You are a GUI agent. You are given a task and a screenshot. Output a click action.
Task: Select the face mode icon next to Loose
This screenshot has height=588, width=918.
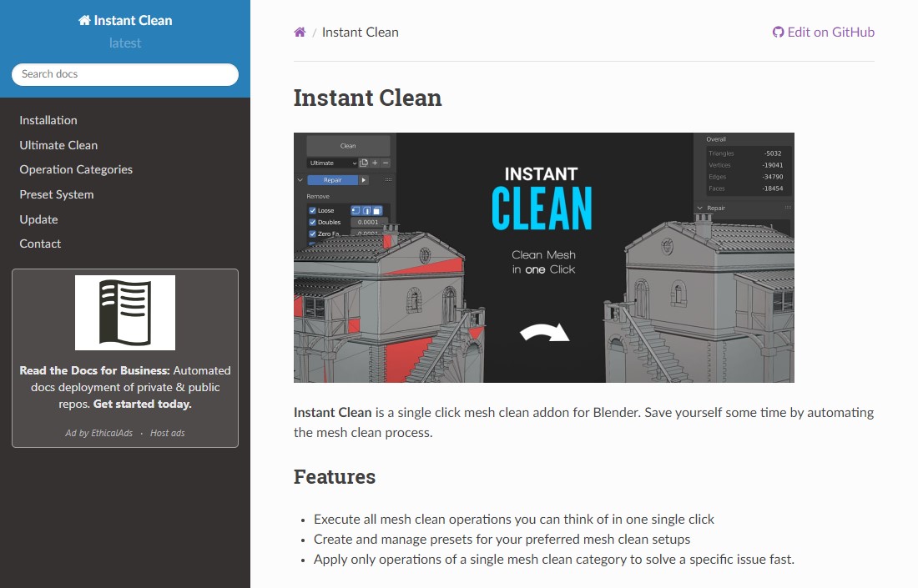click(x=377, y=210)
